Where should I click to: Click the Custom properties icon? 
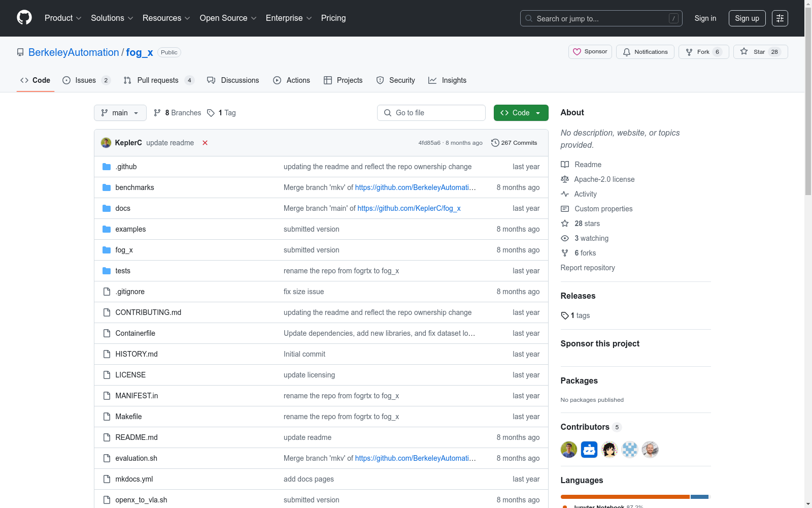pyautogui.click(x=565, y=209)
